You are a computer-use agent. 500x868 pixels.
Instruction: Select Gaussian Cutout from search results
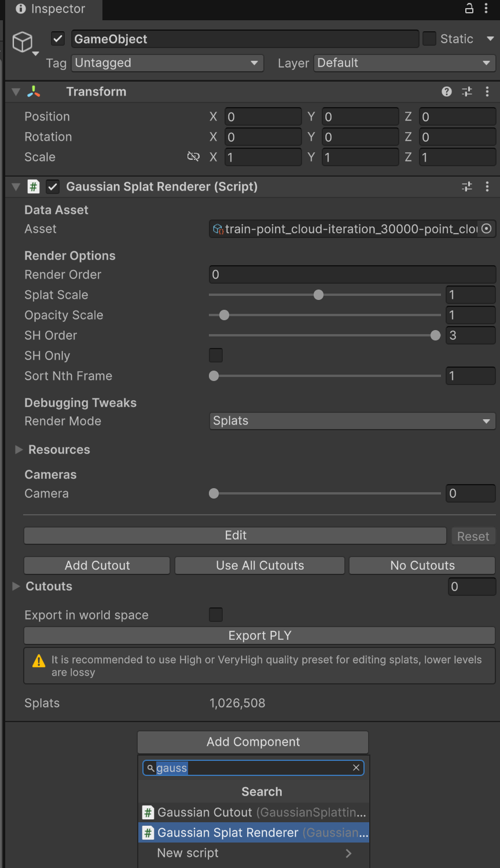[x=253, y=812]
